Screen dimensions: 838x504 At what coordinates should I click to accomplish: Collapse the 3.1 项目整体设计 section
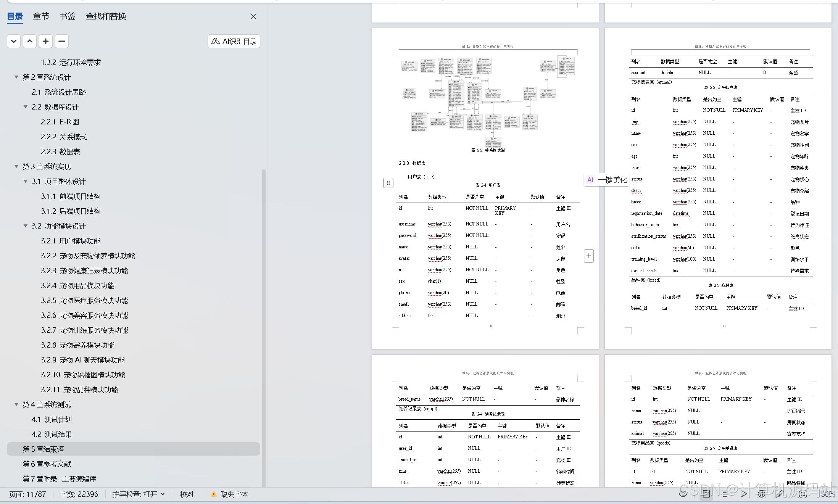(x=26, y=181)
